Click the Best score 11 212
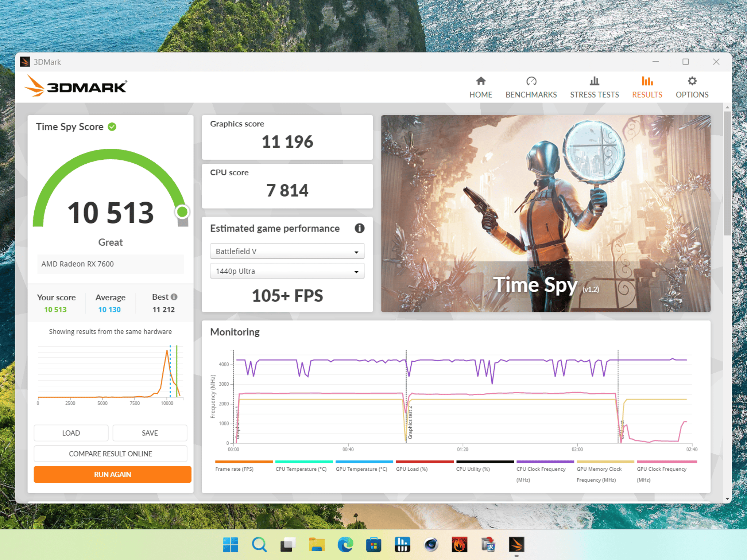The height and width of the screenshot is (560, 747). click(163, 310)
